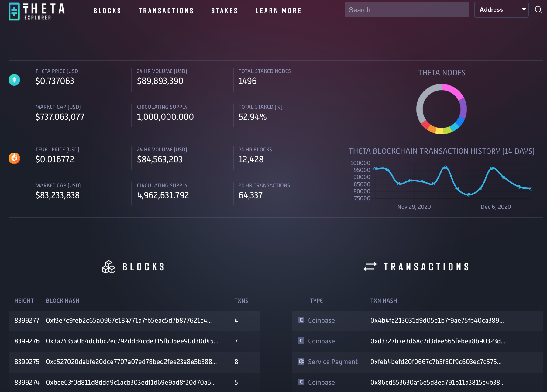Click the first data point on transaction history chart
The height and width of the screenshot is (392, 547).
375,169
